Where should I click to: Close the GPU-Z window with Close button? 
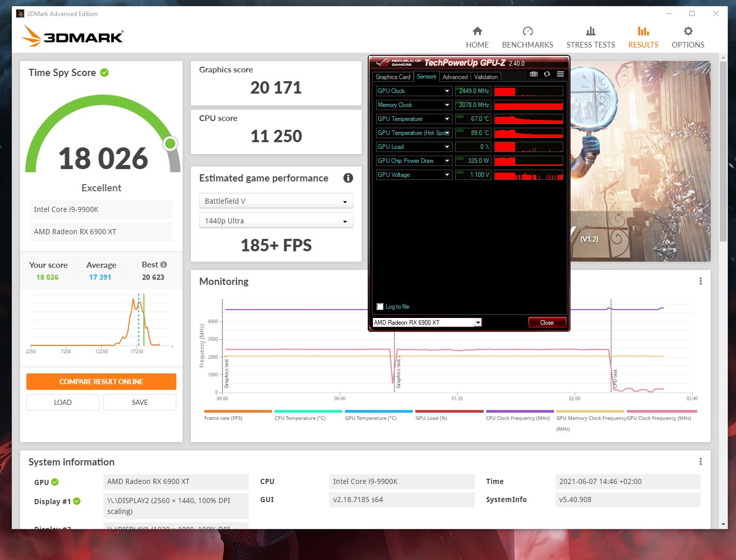coord(547,323)
